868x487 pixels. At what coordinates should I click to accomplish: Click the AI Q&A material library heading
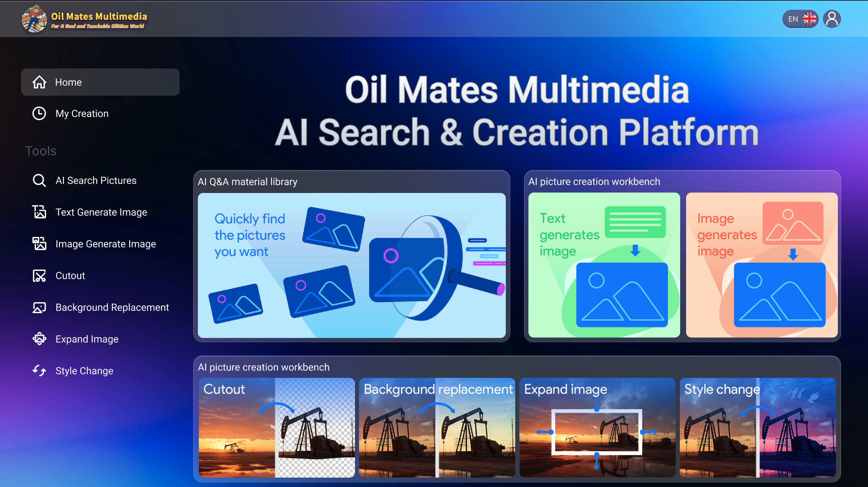pos(247,182)
